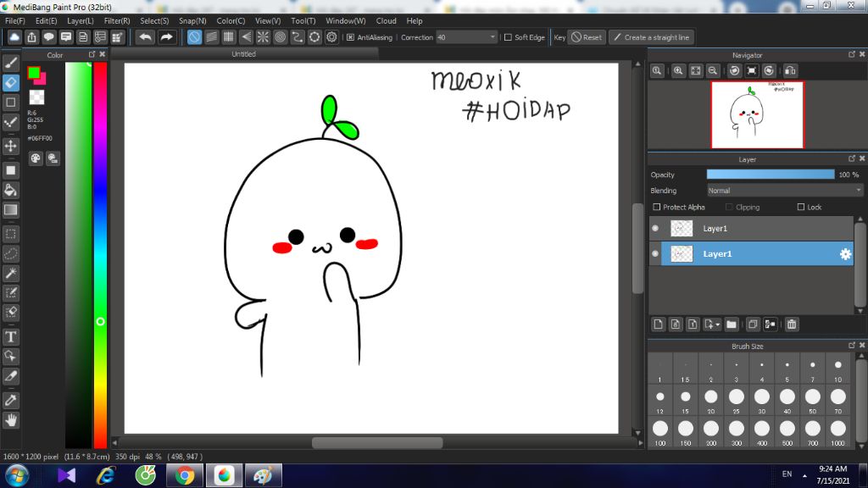Open settings gear on selected Layer1

coord(845,254)
